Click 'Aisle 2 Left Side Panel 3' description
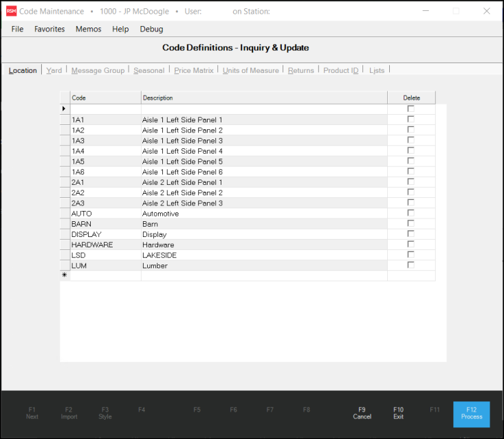This screenshot has height=439, width=504. [264, 203]
